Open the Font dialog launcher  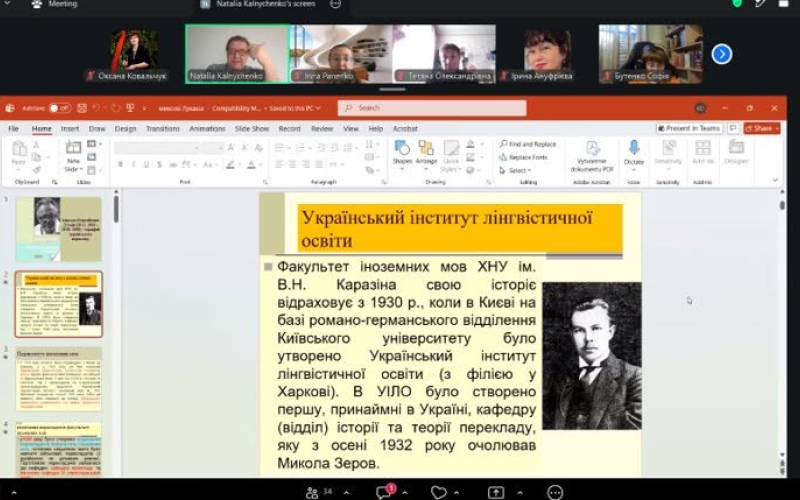click(265, 182)
